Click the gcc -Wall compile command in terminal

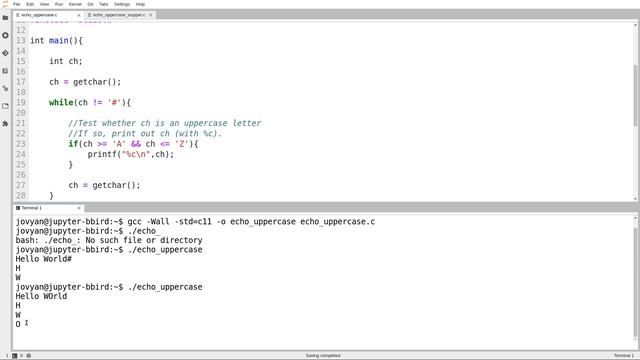pos(251,222)
